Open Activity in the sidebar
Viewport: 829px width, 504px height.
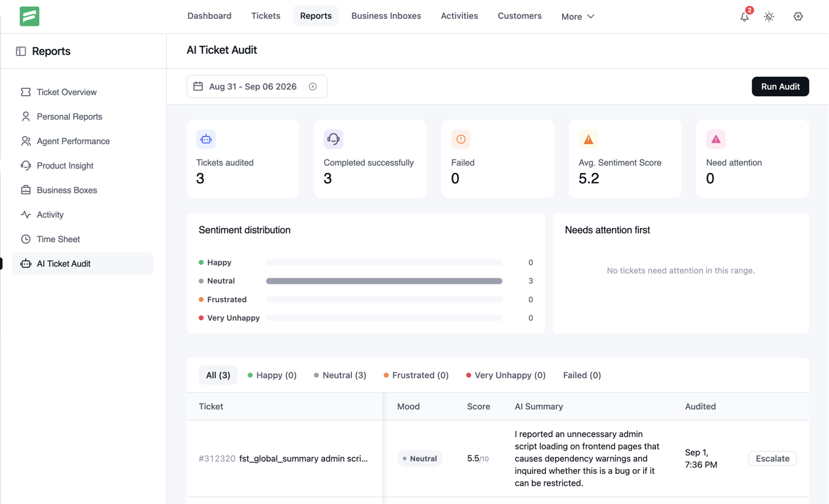(x=83, y=215)
